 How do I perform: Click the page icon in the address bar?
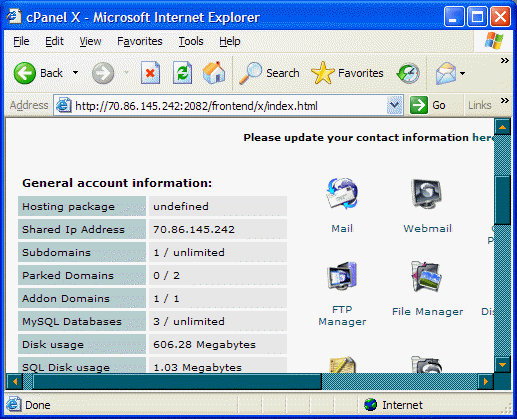pyautogui.click(x=63, y=106)
